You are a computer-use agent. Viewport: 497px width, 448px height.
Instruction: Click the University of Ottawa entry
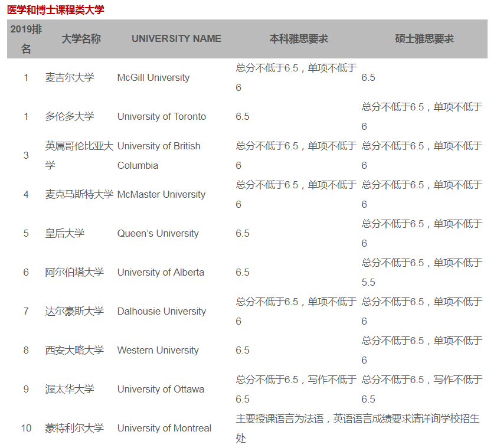[x=161, y=390]
